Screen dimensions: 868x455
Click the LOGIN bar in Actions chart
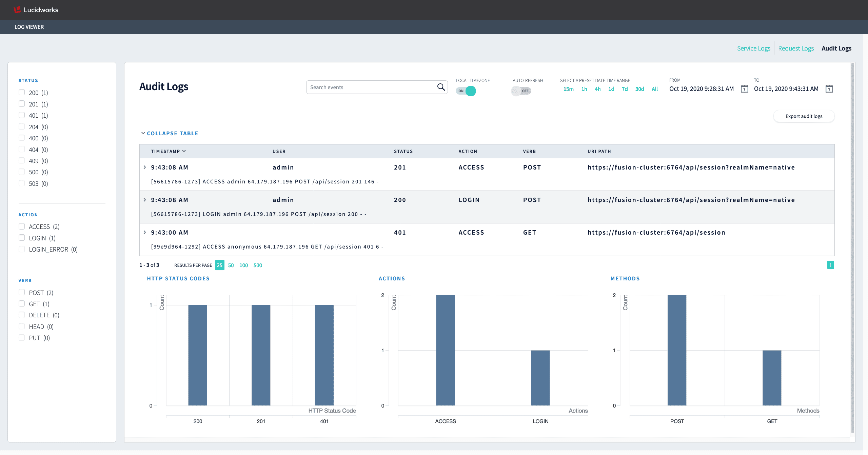[x=540, y=378]
